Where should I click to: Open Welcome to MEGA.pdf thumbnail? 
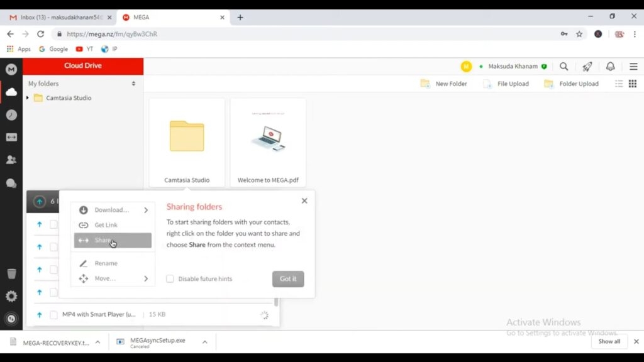[x=268, y=143]
